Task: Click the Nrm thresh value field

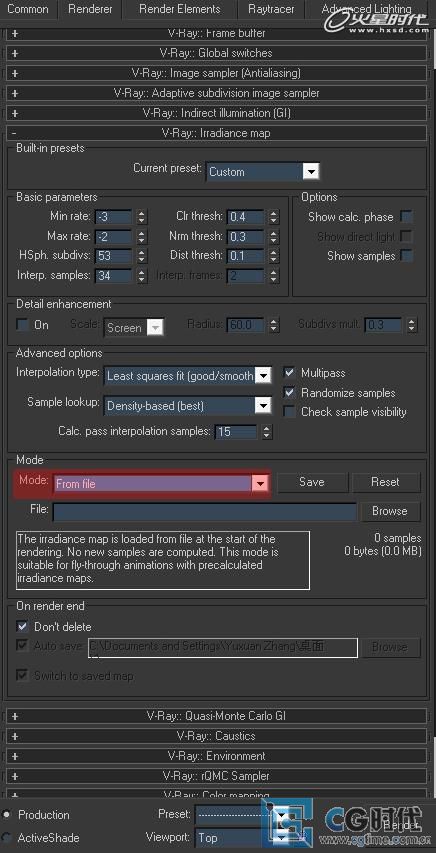Action: coord(245,237)
